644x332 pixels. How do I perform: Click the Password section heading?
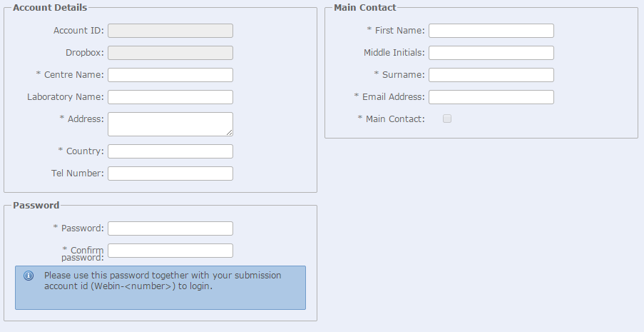coord(36,206)
